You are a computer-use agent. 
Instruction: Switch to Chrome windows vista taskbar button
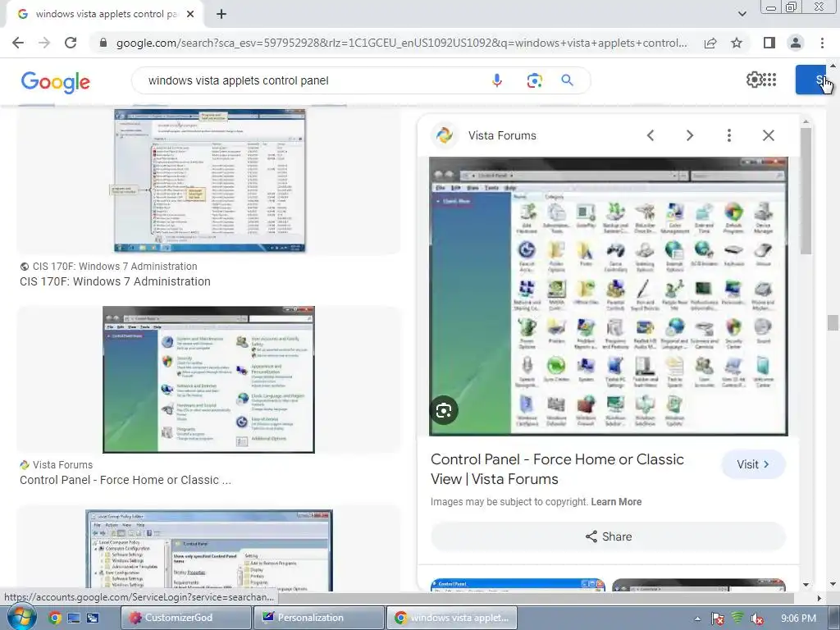coord(452,618)
